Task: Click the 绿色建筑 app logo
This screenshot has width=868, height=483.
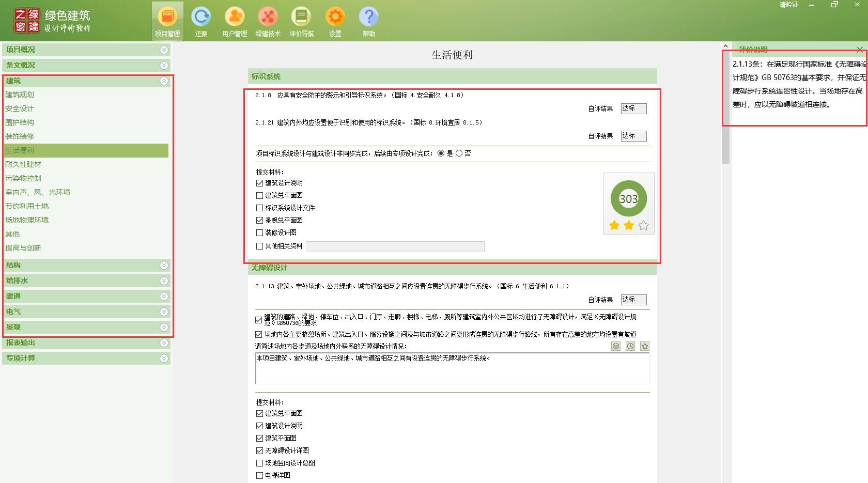Action: tap(52, 21)
